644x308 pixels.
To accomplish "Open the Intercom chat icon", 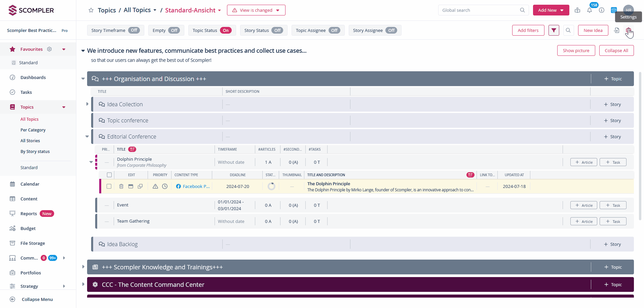I will tap(614, 10).
